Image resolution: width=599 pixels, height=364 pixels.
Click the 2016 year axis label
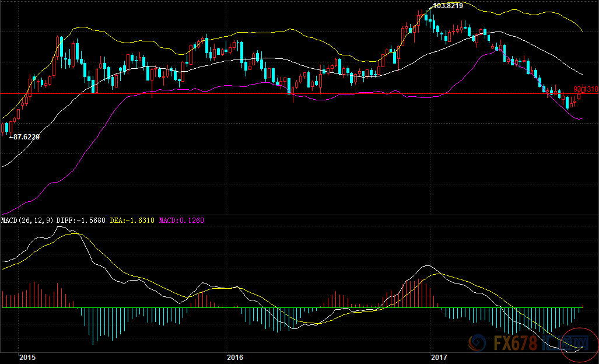coord(235,358)
